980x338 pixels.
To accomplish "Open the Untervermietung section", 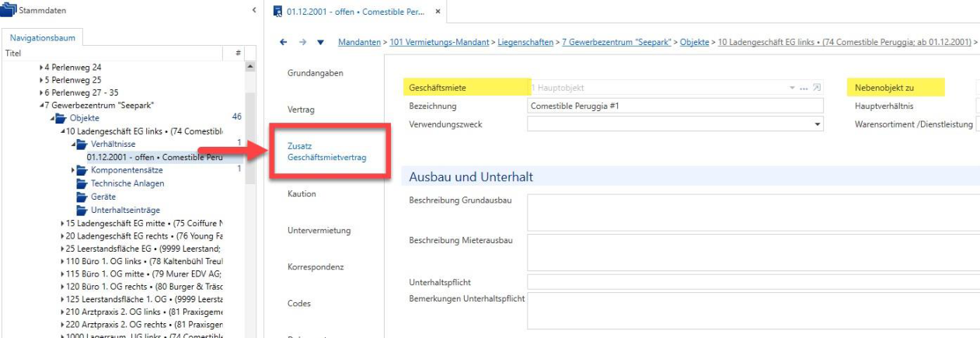I will tap(319, 230).
